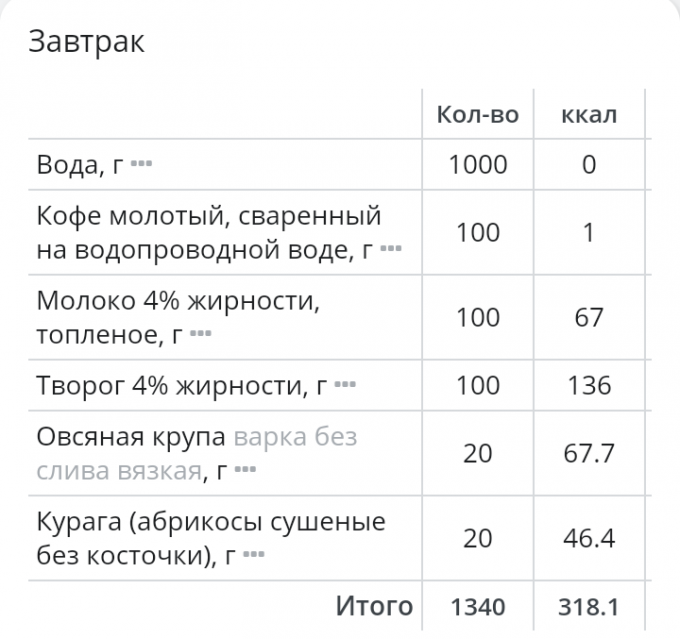Open options menu for Вода row
Viewport: 680px width, 639px height.
pos(141,165)
